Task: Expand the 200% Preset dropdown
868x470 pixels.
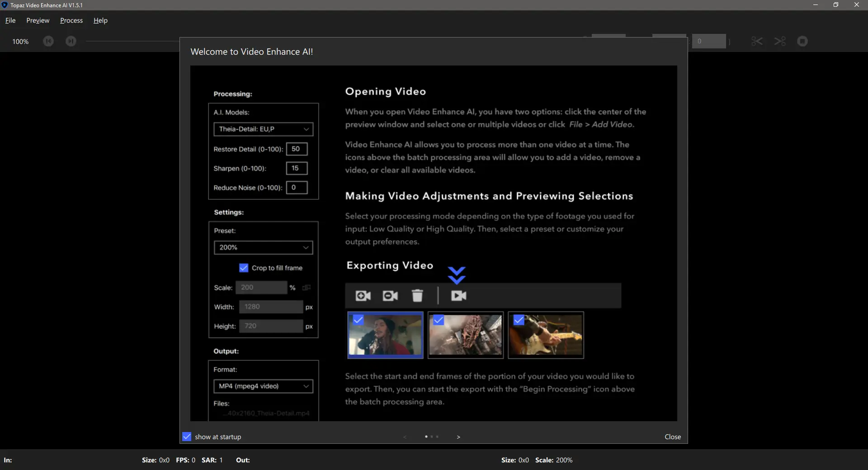Action: pos(263,248)
